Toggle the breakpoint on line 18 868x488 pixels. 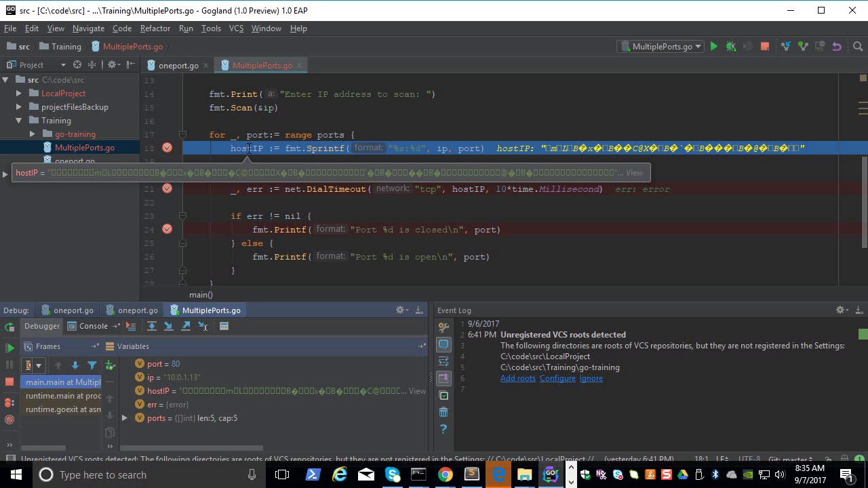point(167,148)
